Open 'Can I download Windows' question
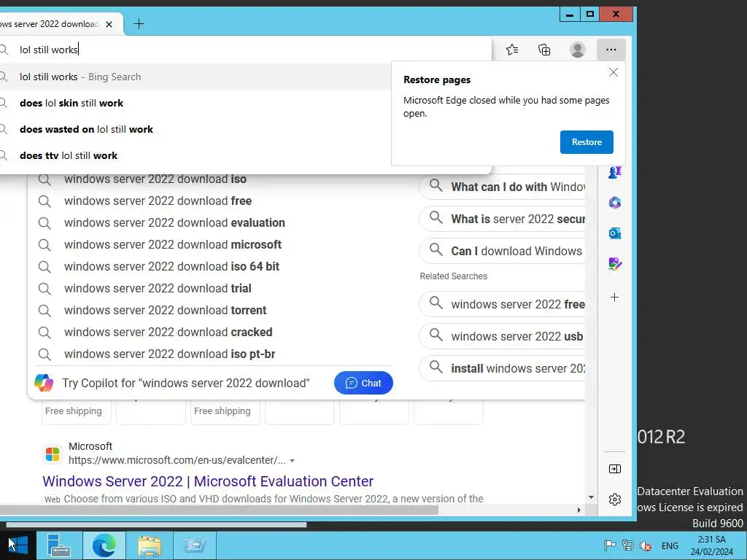747x560 pixels. [503, 251]
